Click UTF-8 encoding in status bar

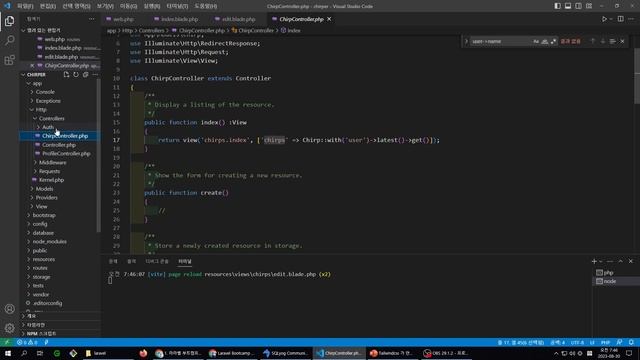[577, 342]
